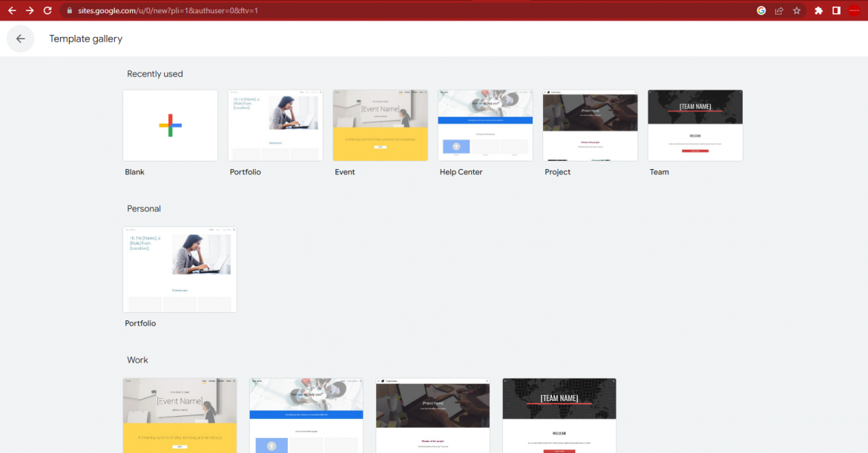Viewport: 868px width, 453px height.
Task: Select the dark Team template
Action: click(694, 125)
